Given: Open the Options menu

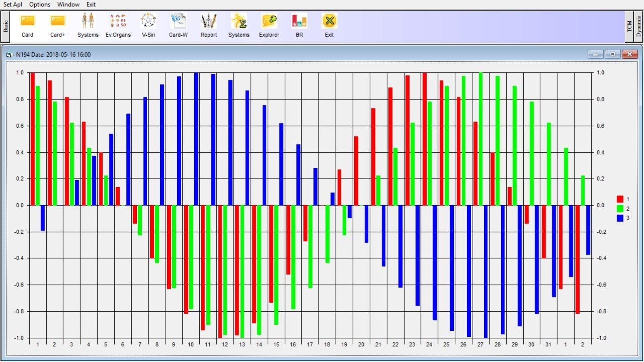Looking at the screenshot, I should click(40, 4).
